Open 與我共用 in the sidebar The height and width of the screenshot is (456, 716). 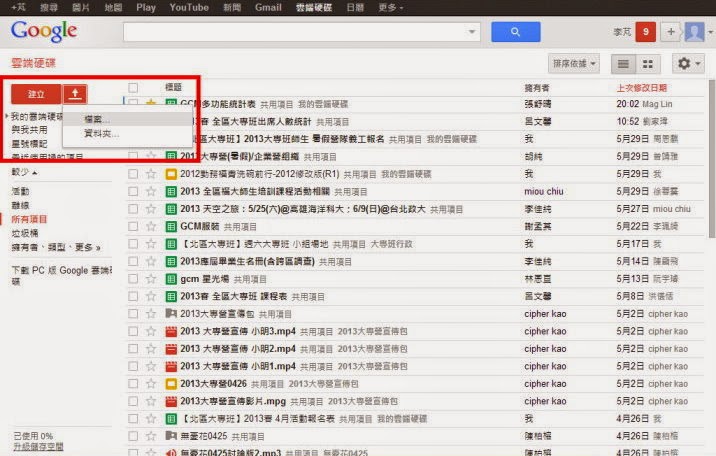pyautogui.click(x=29, y=130)
